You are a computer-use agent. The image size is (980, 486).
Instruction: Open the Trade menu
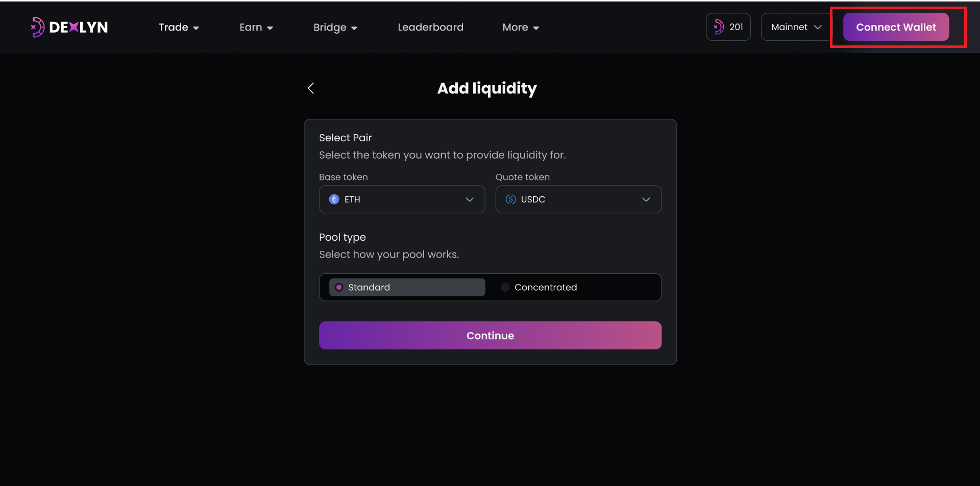pos(178,27)
